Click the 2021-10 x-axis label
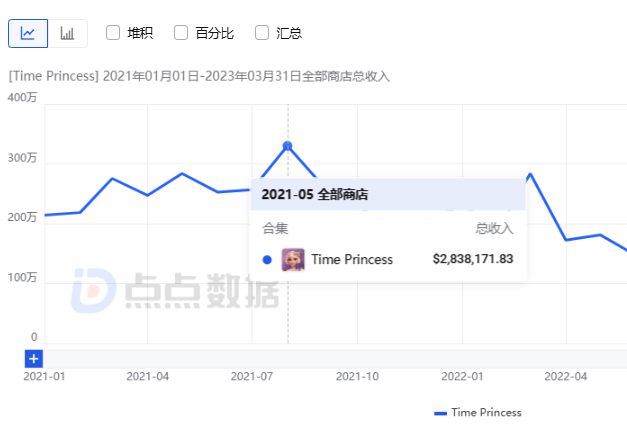Viewport: 627px width, 433px height. (357, 377)
